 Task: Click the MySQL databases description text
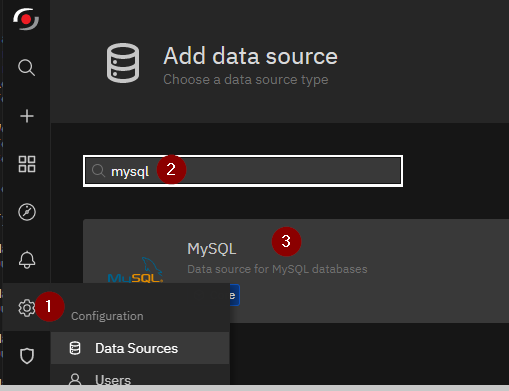click(277, 269)
